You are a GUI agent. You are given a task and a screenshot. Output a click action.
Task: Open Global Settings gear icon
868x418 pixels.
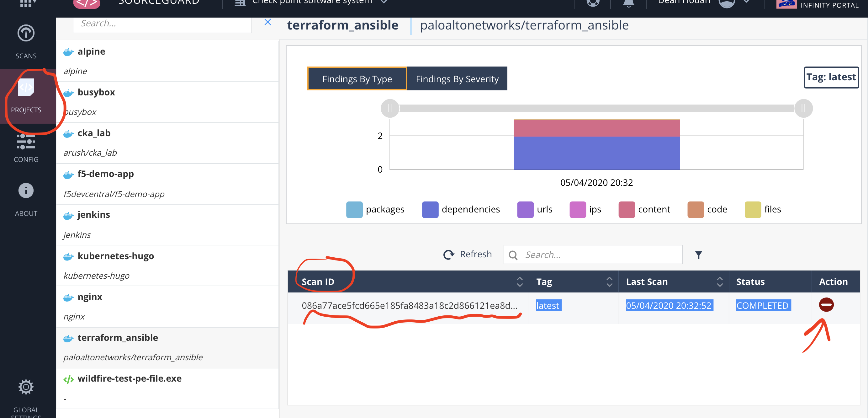tap(26, 387)
